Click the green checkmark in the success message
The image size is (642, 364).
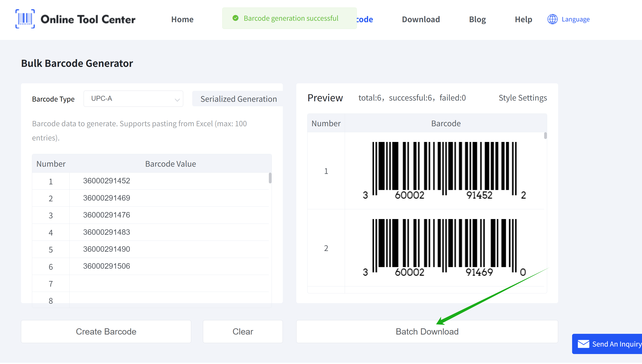point(235,18)
